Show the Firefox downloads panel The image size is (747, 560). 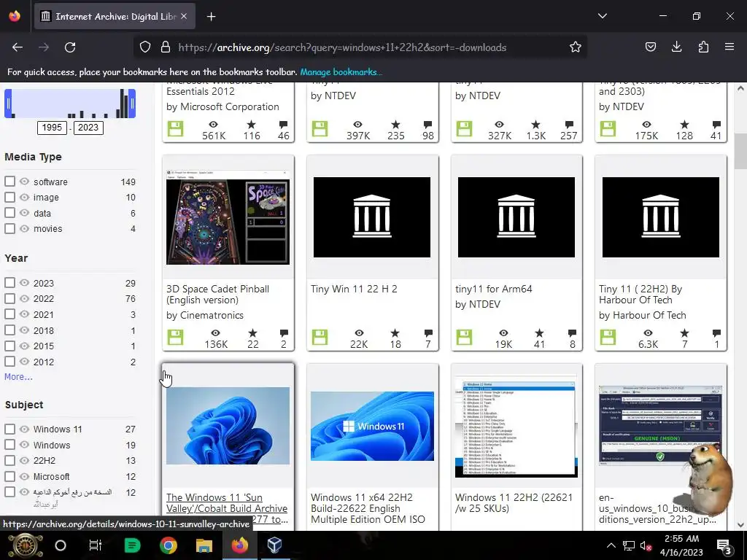(676, 47)
